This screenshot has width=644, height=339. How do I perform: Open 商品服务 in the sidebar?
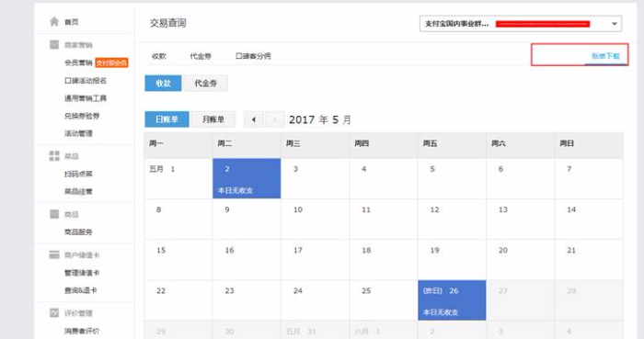[78, 232]
